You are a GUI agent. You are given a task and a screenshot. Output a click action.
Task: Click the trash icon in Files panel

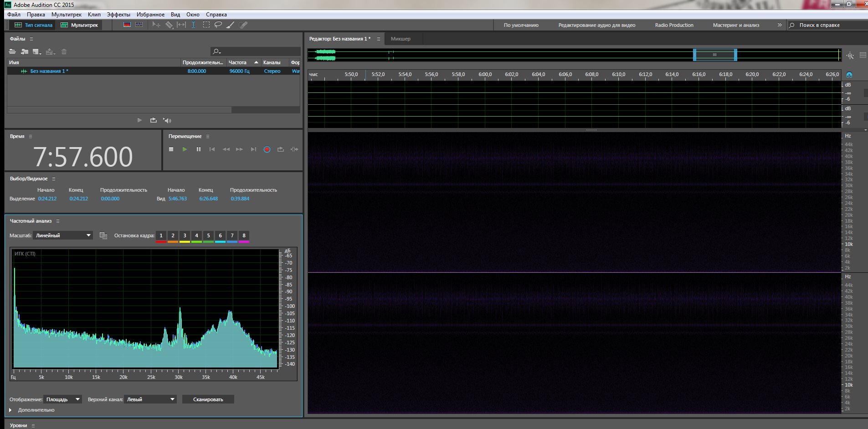point(64,51)
